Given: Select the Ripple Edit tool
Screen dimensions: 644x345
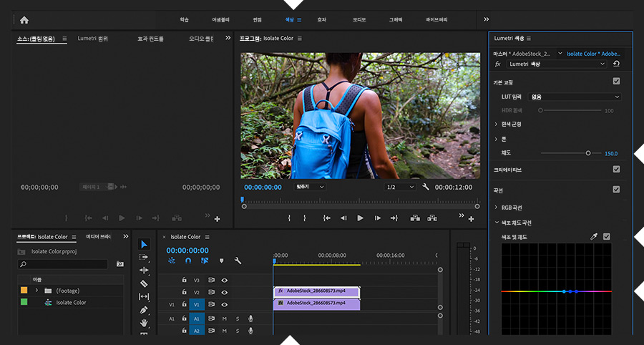Looking at the screenshot, I should pos(144,271).
